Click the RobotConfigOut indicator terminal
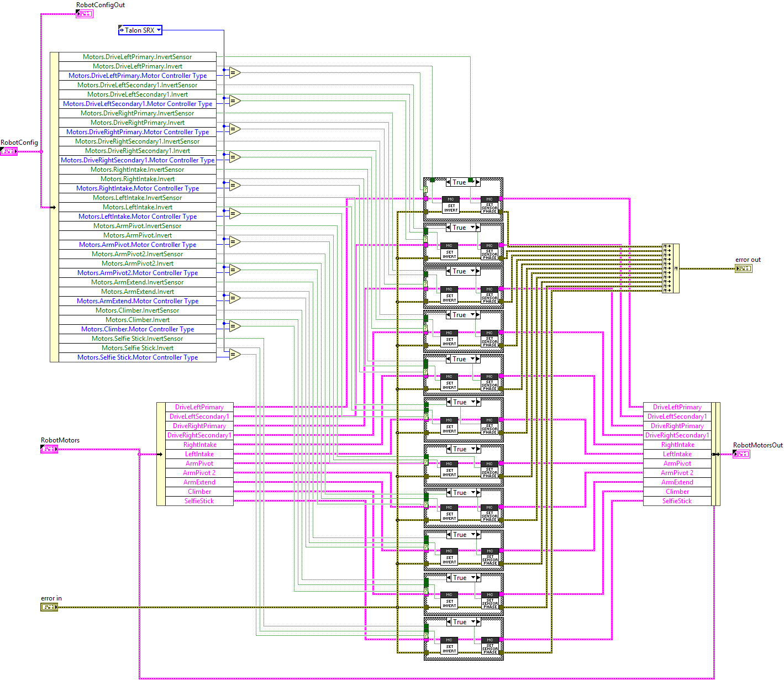The width and height of the screenshot is (784, 680). pos(85,14)
